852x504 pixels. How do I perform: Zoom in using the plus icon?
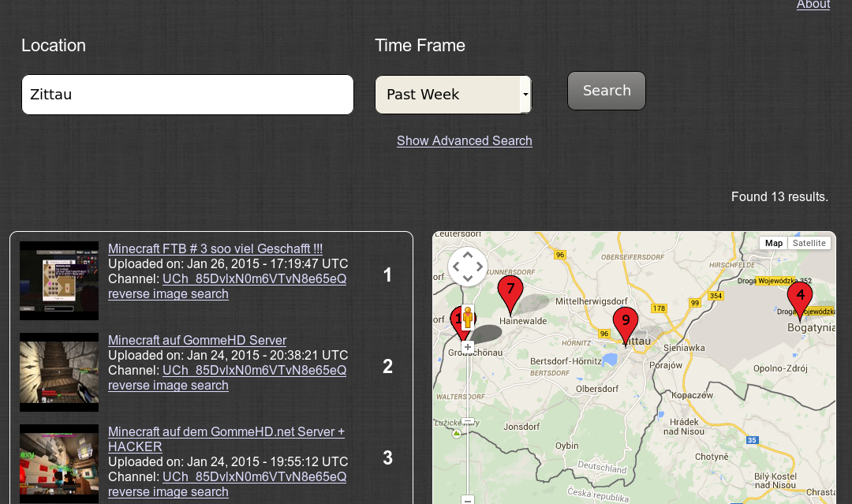467,346
